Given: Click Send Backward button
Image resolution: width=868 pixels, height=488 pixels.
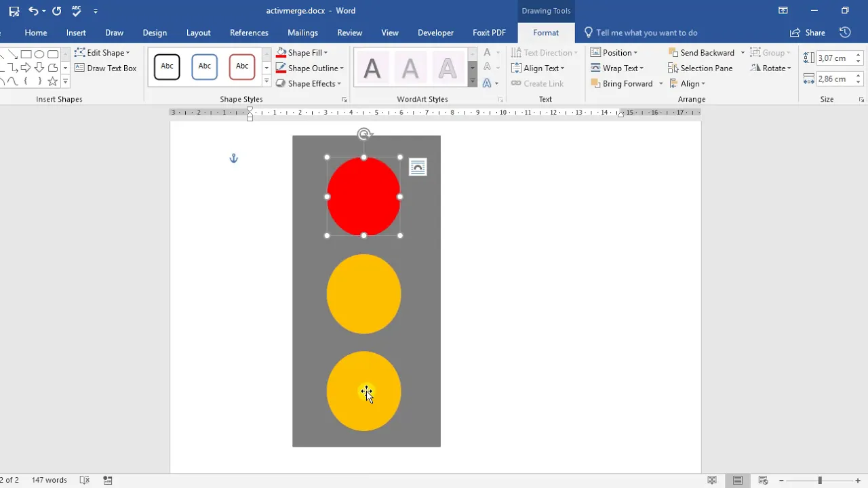Looking at the screenshot, I should [702, 52].
